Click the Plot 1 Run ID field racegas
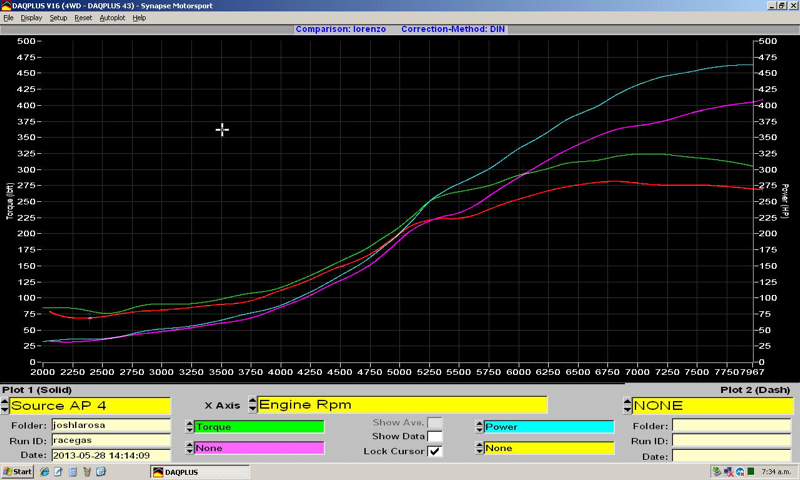Image resolution: width=800 pixels, height=480 pixels. [89, 440]
